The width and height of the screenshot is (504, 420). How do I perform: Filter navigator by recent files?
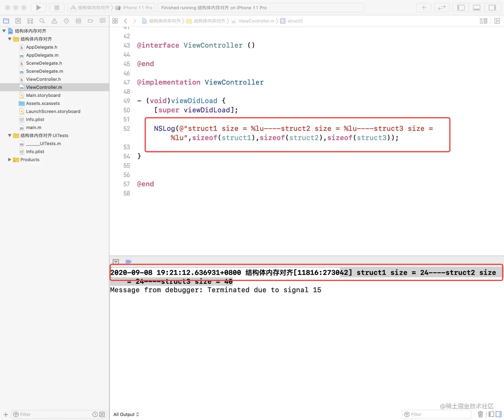(x=95, y=414)
